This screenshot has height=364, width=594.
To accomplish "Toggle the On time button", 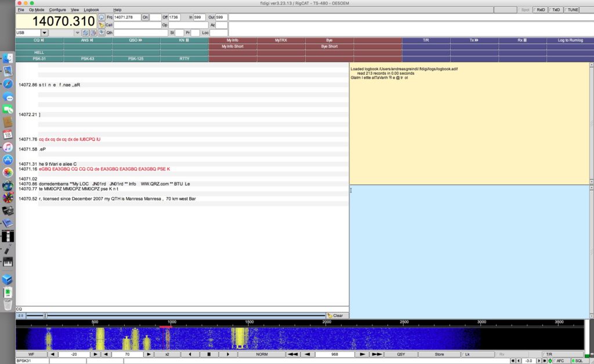I will [x=145, y=17].
